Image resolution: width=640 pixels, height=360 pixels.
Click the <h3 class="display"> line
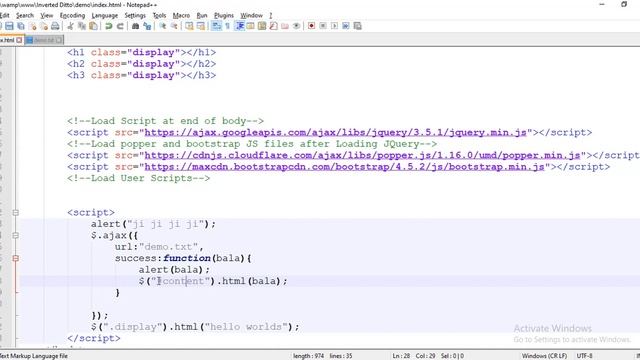coord(142,76)
